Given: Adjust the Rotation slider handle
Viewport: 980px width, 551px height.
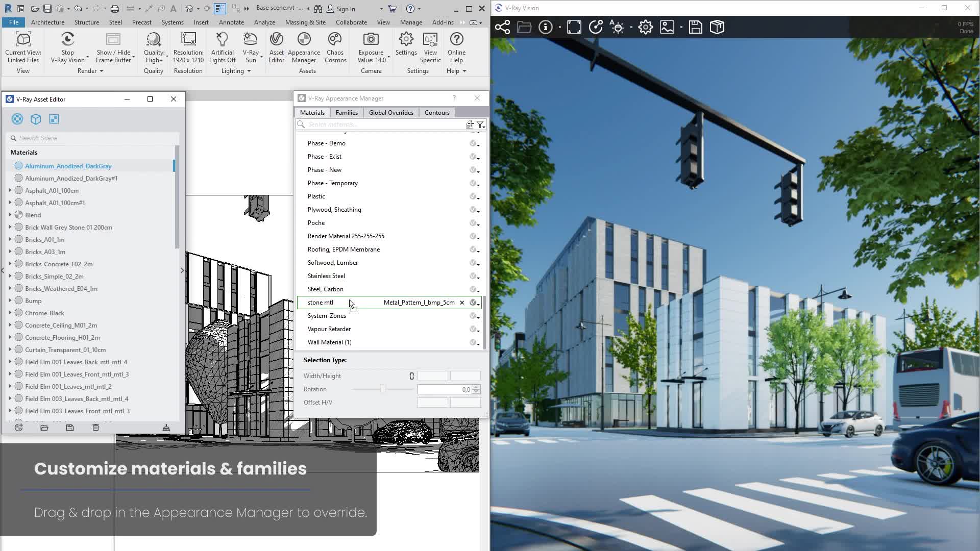Looking at the screenshot, I should tap(382, 389).
